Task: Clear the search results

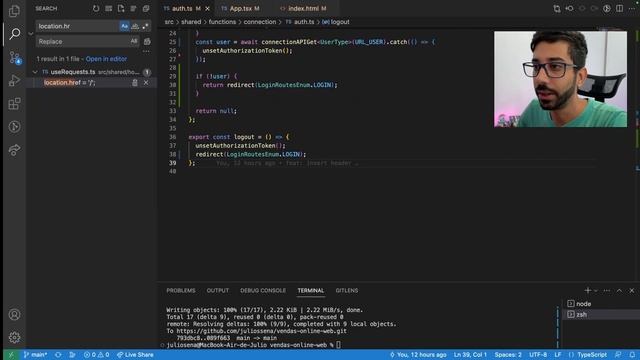Action: coord(109,9)
